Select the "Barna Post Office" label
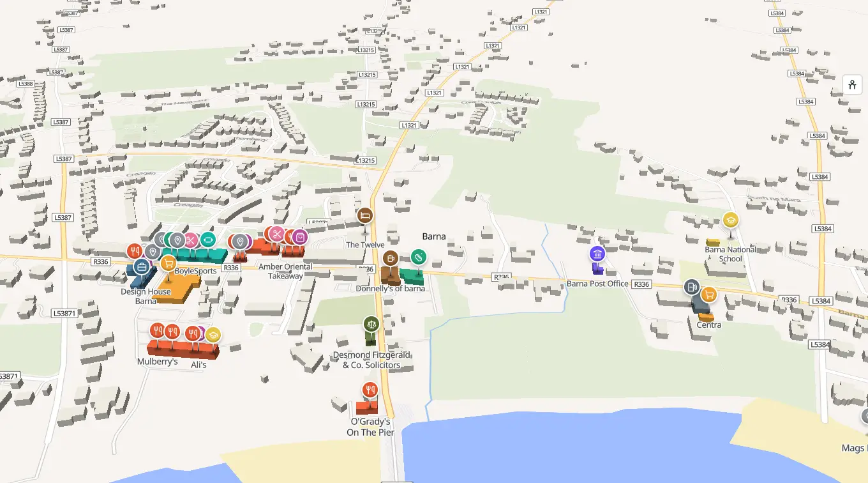 (597, 284)
